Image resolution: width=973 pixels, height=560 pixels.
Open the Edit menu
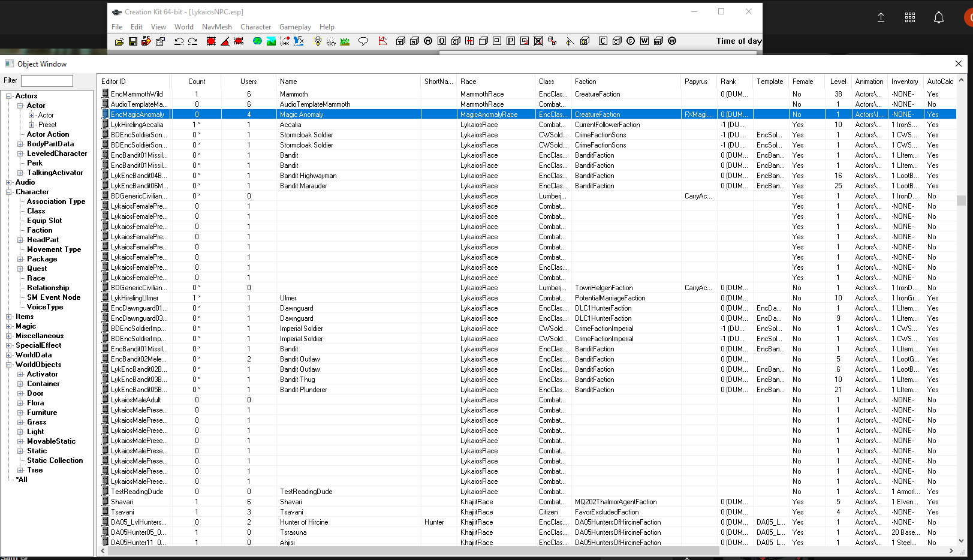tap(137, 27)
